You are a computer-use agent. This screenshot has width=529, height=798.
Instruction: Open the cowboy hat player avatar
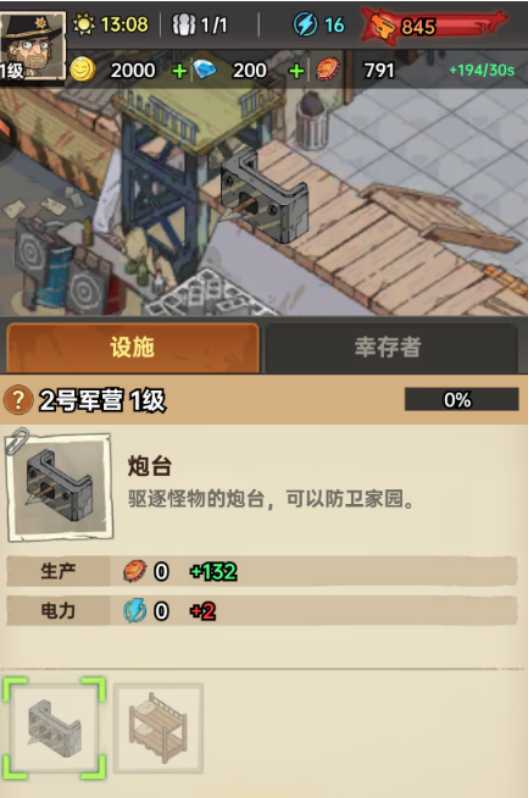tap(33, 47)
